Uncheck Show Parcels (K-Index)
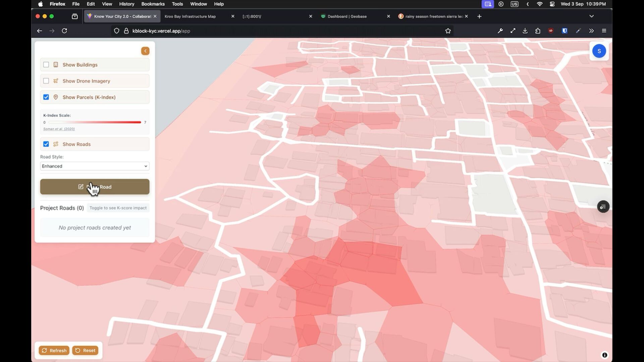Screen dimensions: 644x362 tap(46, 97)
